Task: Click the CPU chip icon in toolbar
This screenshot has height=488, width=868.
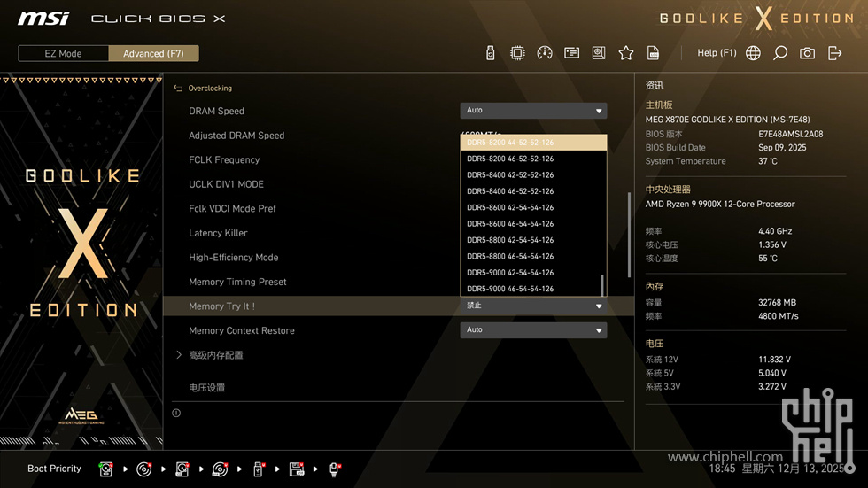Action: coord(517,53)
